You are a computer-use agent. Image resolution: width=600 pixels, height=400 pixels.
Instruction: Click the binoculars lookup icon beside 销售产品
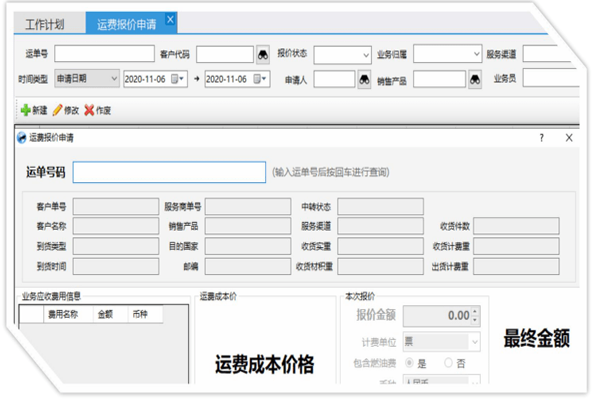point(458,78)
